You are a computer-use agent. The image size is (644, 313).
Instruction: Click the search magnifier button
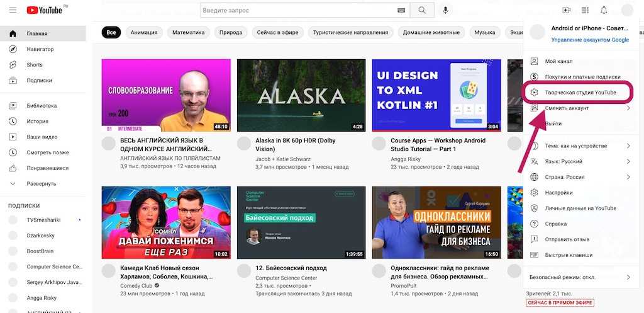422,10
